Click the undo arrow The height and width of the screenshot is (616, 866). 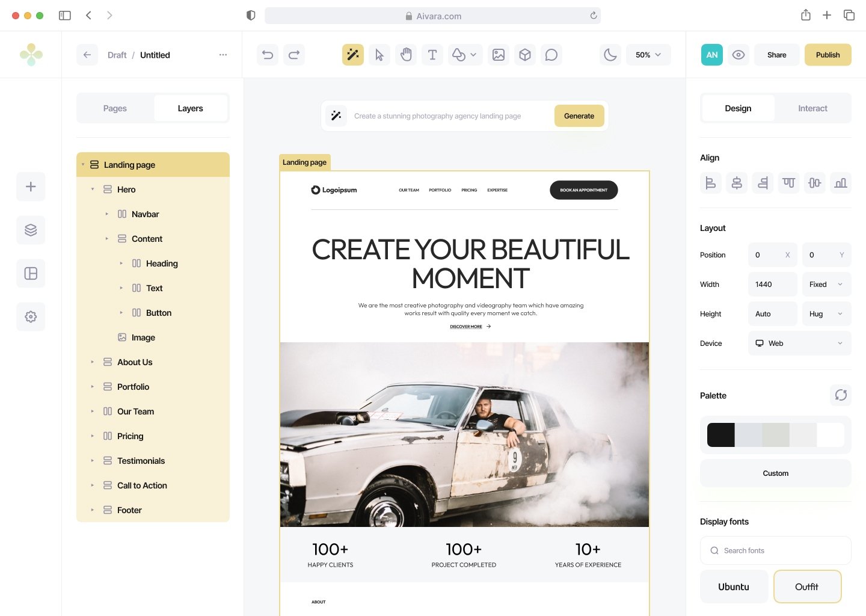pyautogui.click(x=268, y=55)
